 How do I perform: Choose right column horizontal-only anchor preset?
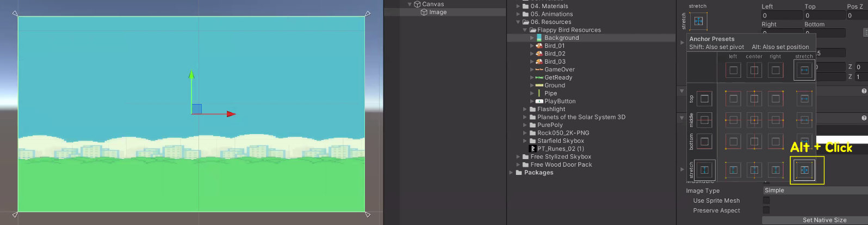(776, 70)
